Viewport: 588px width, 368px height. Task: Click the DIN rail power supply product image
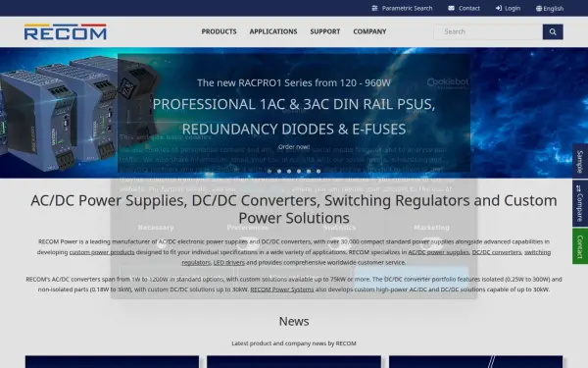78,113
